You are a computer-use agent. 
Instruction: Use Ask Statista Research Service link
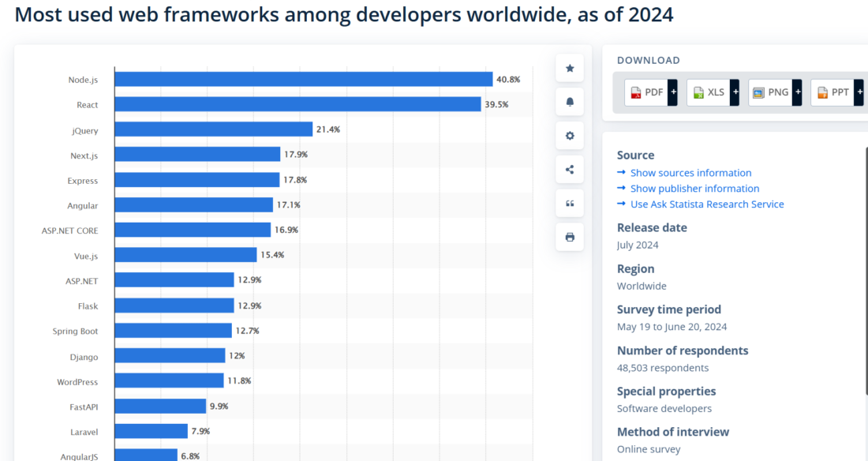pos(707,204)
